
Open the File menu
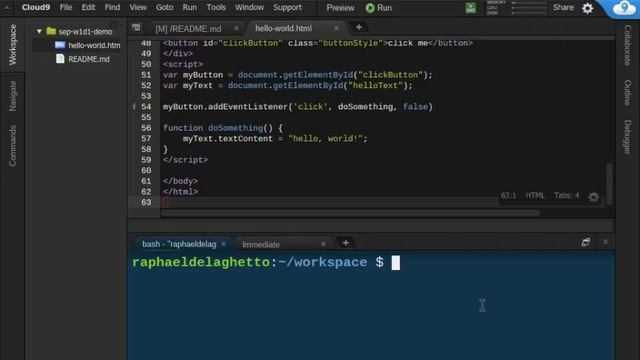(66, 7)
